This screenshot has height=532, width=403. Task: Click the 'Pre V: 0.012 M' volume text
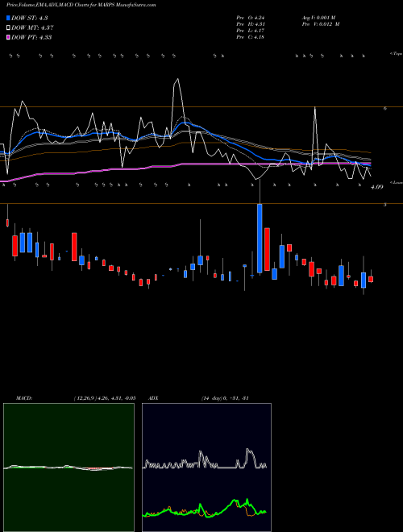click(x=321, y=24)
